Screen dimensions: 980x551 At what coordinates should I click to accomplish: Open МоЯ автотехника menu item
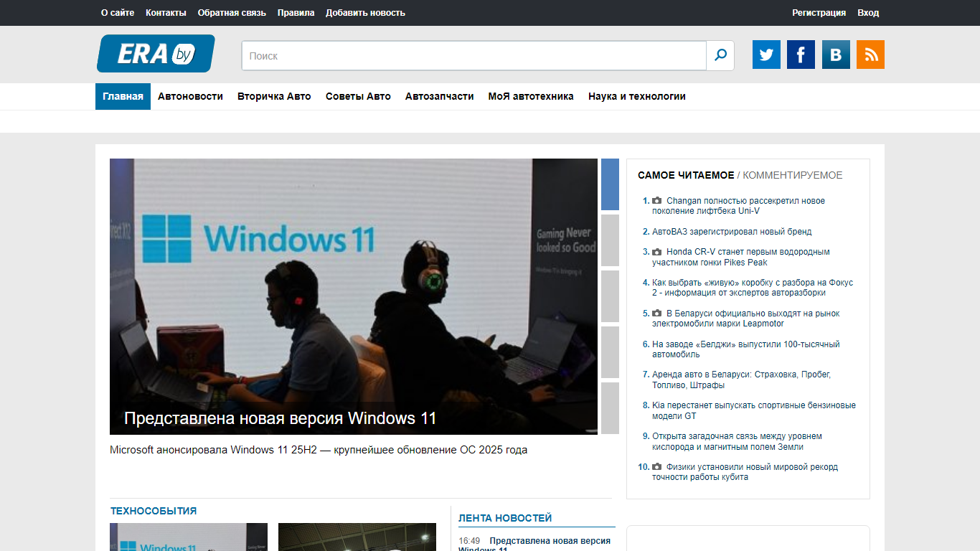(531, 96)
